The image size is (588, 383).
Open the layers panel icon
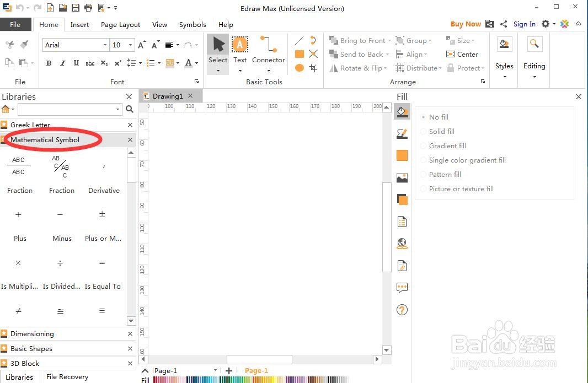tap(402, 199)
